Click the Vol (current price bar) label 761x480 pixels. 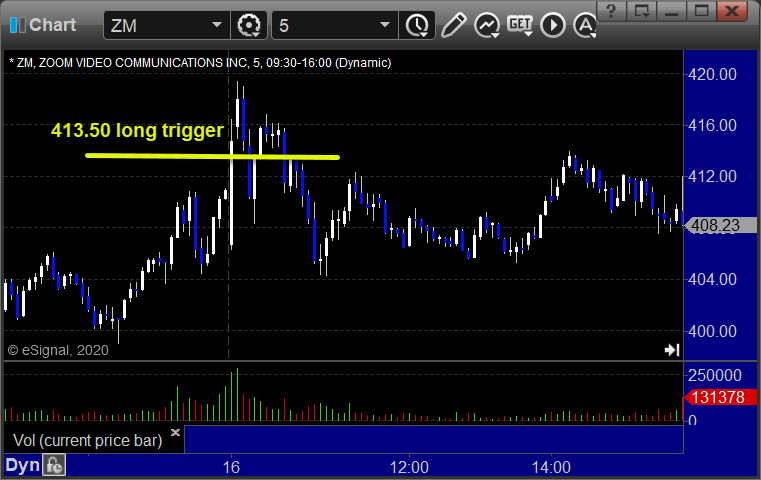coord(87,440)
